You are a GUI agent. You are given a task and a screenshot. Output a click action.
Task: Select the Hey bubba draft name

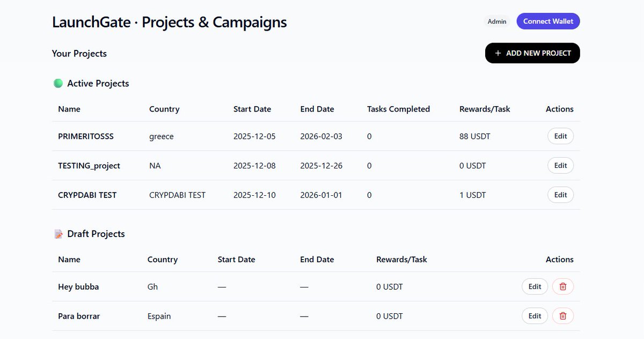coord(78,287)
